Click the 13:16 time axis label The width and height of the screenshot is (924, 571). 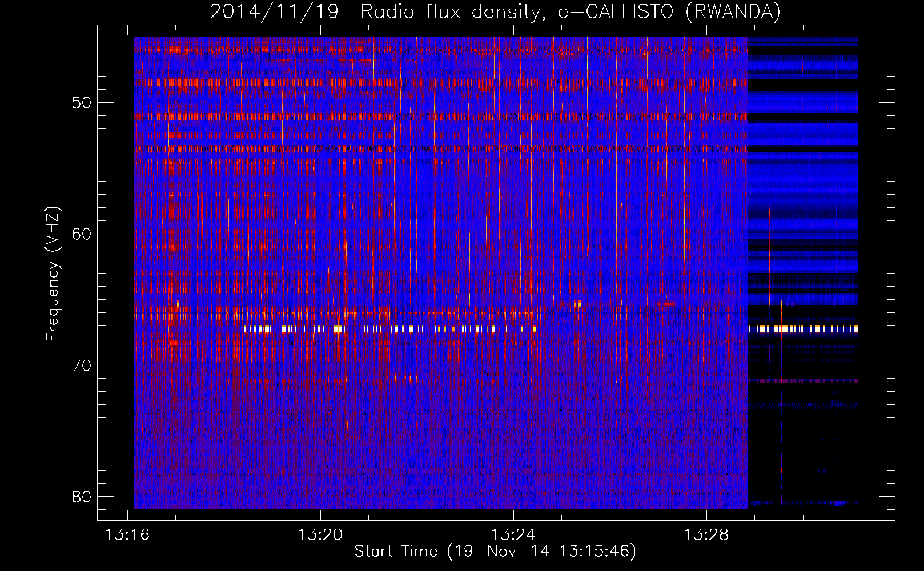pyautogui.click(x=128, y=535)
